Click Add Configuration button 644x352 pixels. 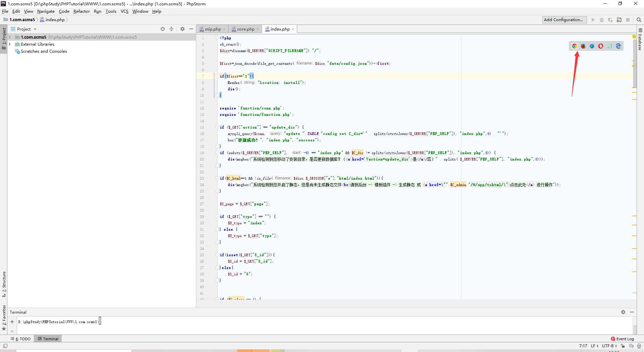(x=565, y=20)
